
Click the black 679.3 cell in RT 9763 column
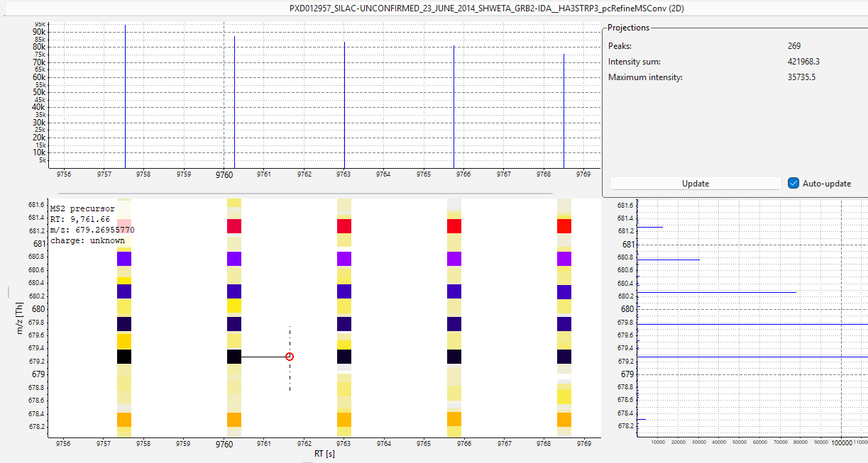tap(344, 357)
